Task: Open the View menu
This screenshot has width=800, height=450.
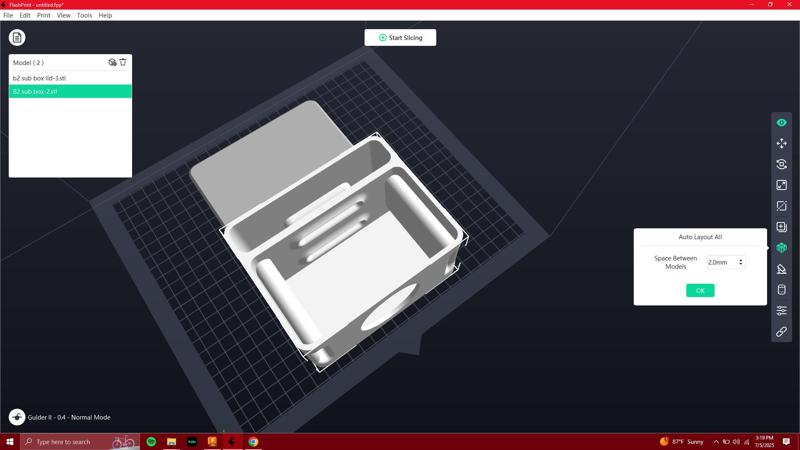Action: (63, 15)
